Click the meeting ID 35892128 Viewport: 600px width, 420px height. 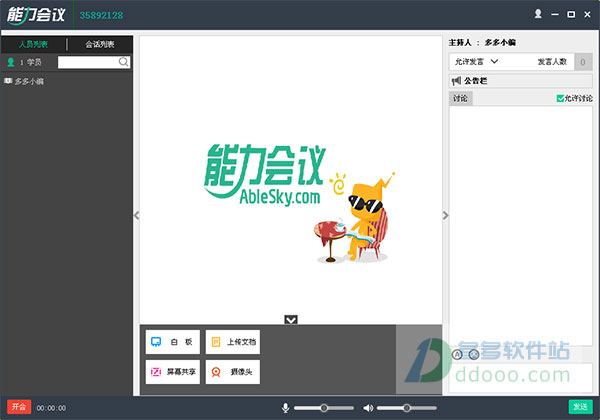click(x=101, y=15)
